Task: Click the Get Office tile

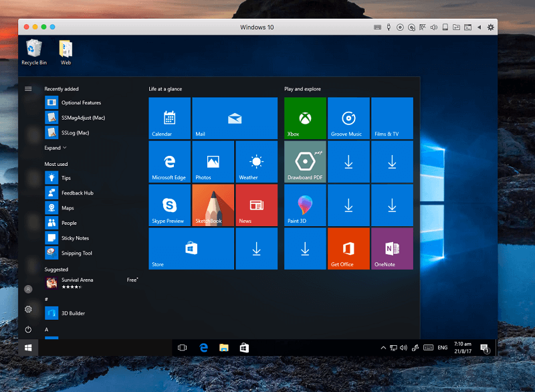Action: click(348, 249)
